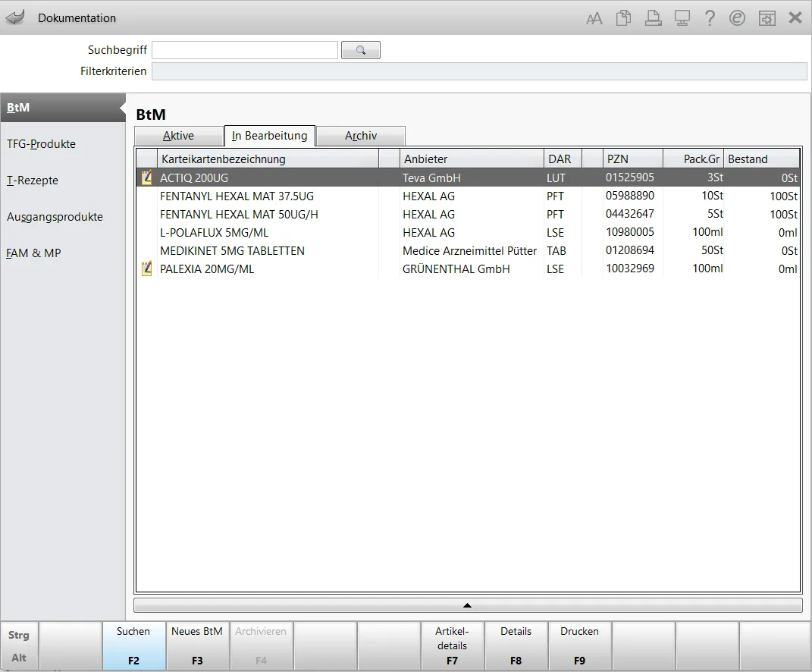Image resolution: width=812 pixels, height=672 pixels.
Task: Click the magnifier search button
Action: click(360, 50)
